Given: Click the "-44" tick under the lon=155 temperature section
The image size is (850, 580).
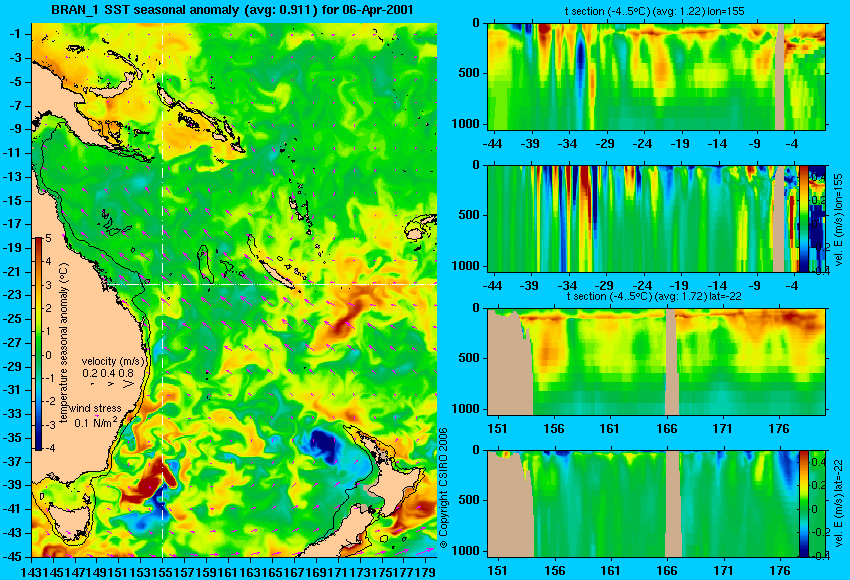Looking at the screenshot, I should click(x=492, y=144).
